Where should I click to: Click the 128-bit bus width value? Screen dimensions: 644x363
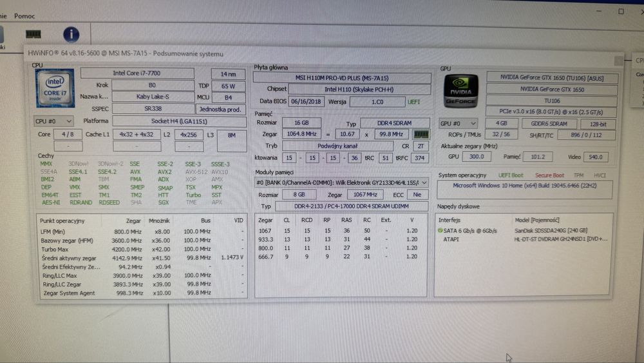point(598,124)
